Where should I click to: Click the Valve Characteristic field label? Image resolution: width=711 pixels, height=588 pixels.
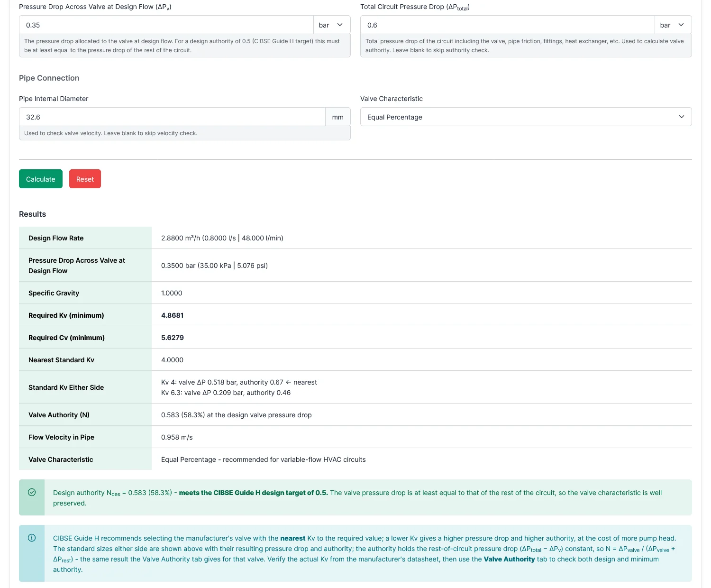coord(392,99)
